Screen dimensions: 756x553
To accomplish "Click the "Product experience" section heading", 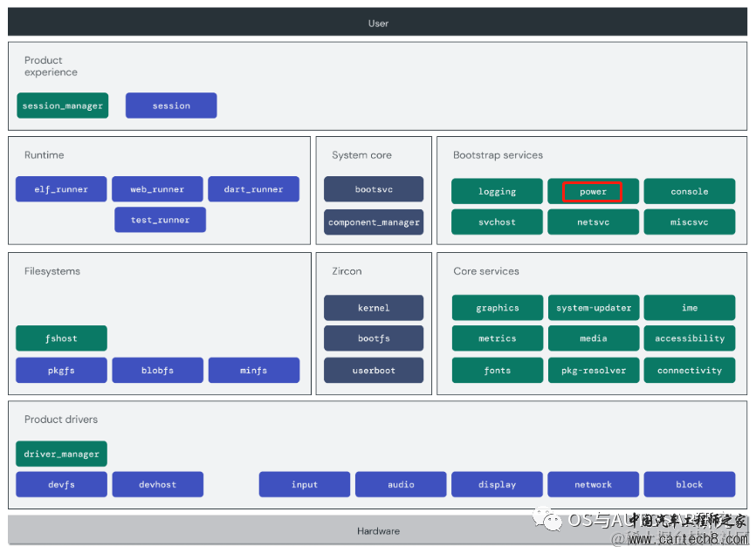I will [x=51, y=66].
